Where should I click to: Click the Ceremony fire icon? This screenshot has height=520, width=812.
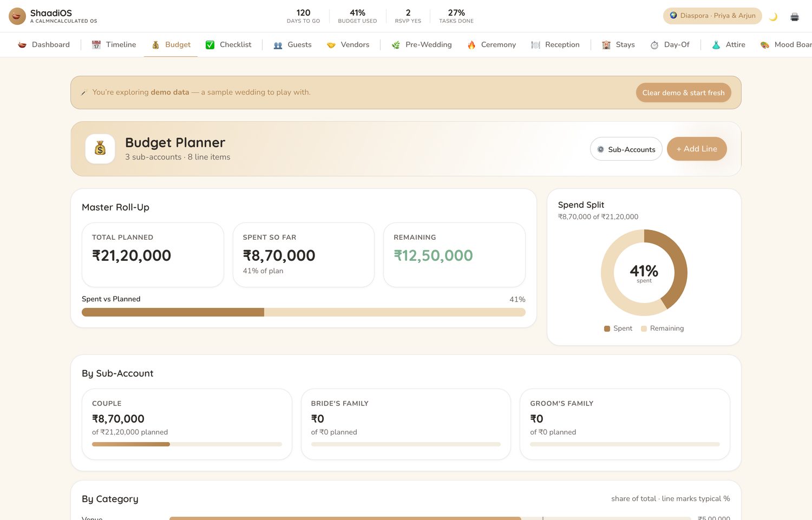[472, 45]
